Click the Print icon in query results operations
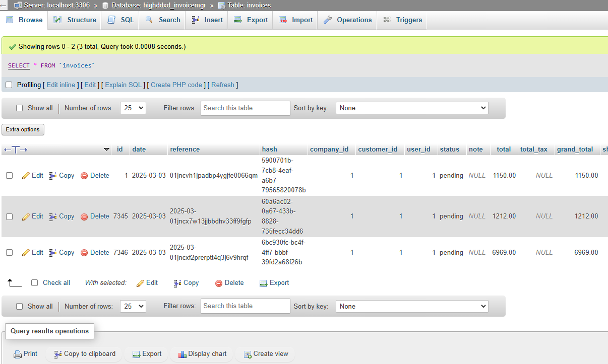The height and width of the screenshot is (364, 608). 18,354
